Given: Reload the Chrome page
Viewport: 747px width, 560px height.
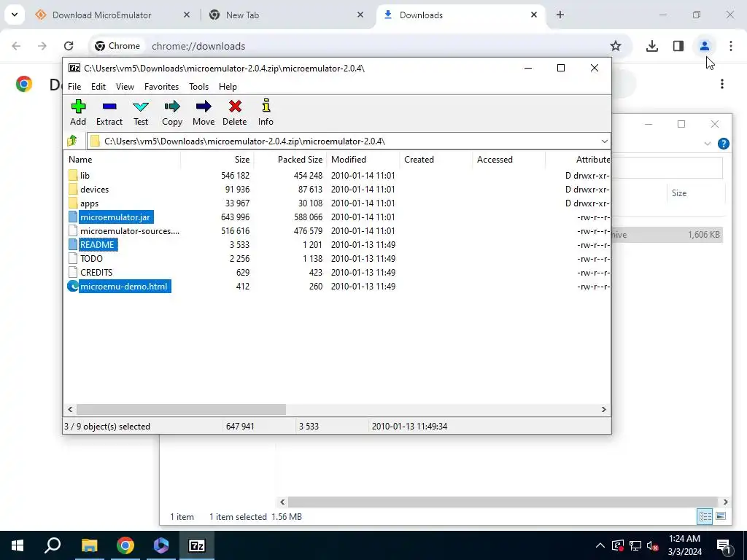Looking at the screenshot, I should 69,46.
